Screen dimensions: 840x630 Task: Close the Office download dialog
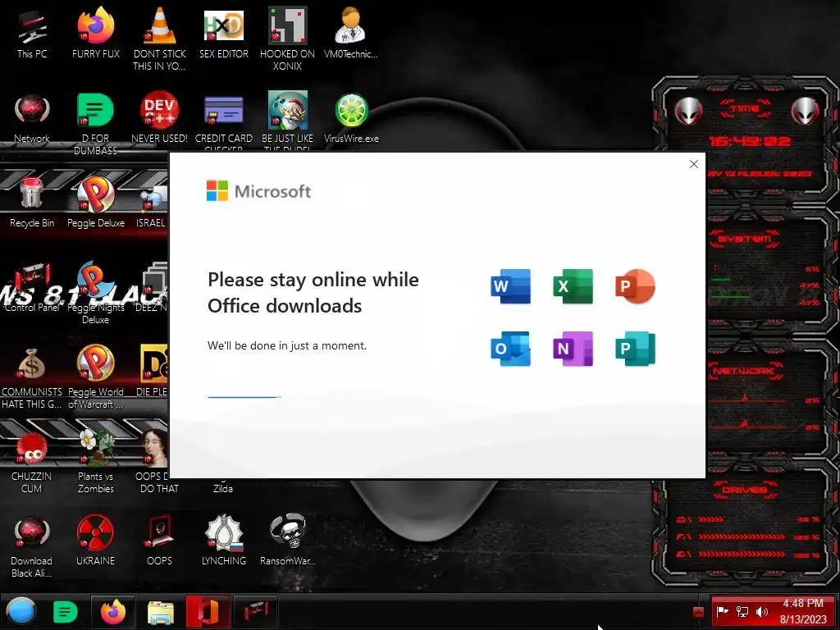pos(694,164)
